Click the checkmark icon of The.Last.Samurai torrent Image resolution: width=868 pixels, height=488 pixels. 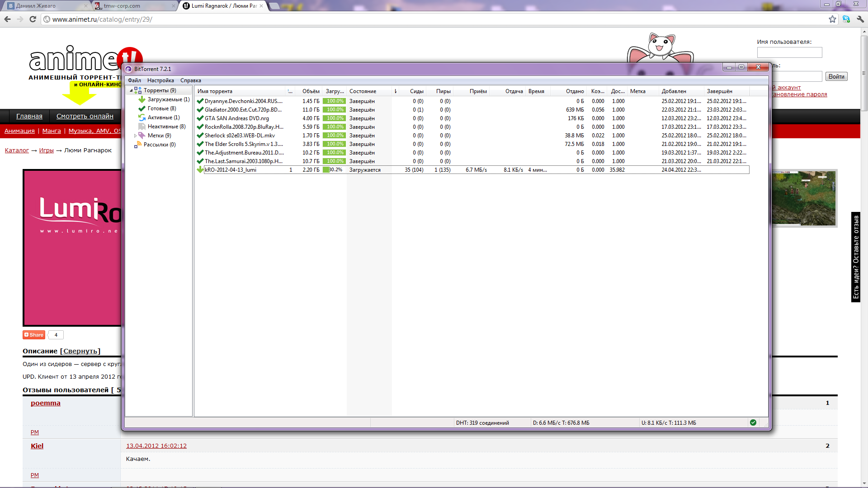200,161
